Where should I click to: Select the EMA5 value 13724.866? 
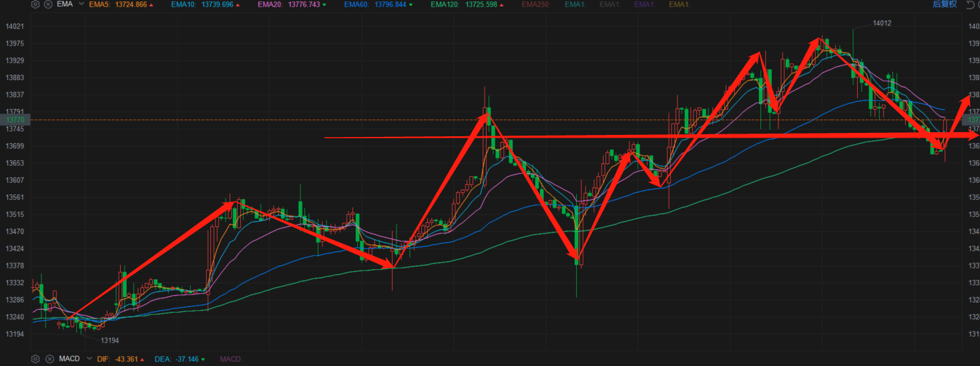[x=131, y=4]
